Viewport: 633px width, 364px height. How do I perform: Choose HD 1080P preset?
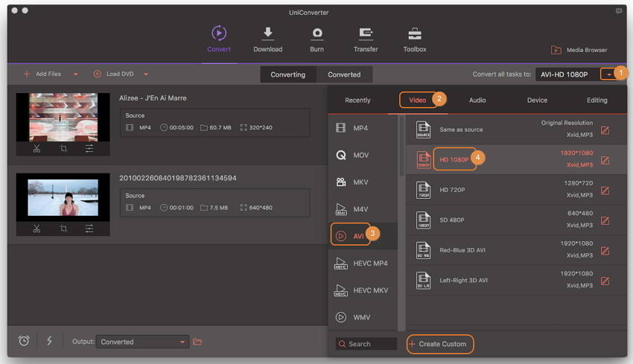click(x=516, y=159)
